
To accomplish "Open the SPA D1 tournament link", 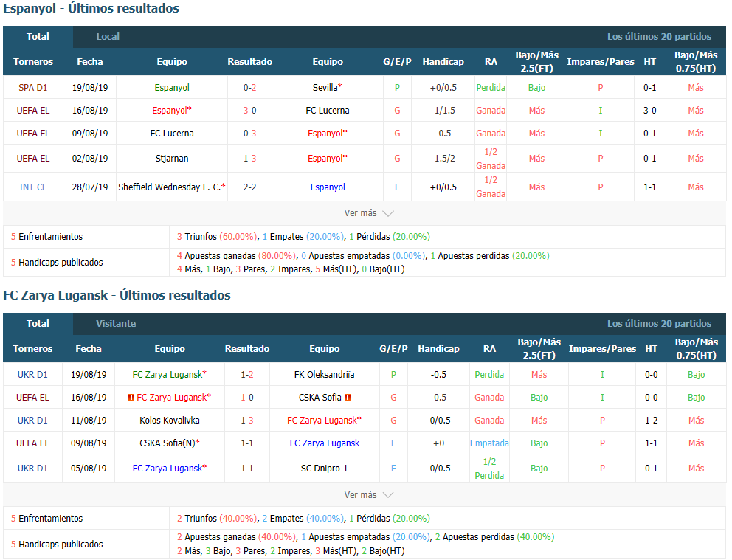I will click(x=32, y=88).
